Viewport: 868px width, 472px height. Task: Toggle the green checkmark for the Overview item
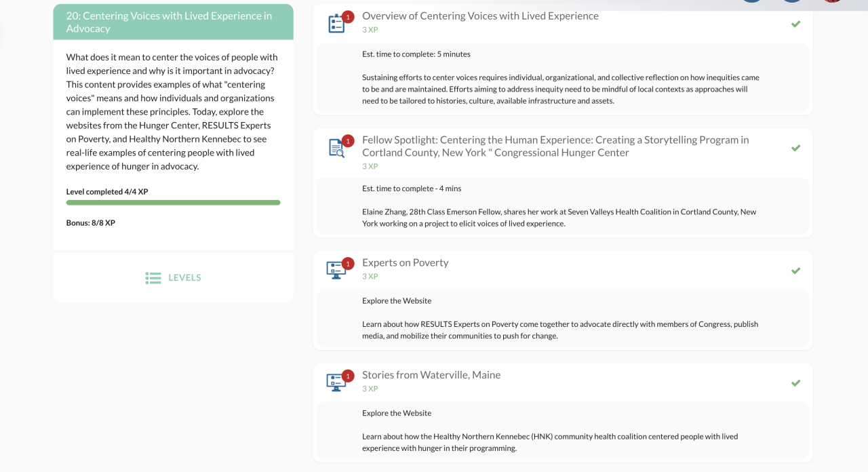coord(795,24)
